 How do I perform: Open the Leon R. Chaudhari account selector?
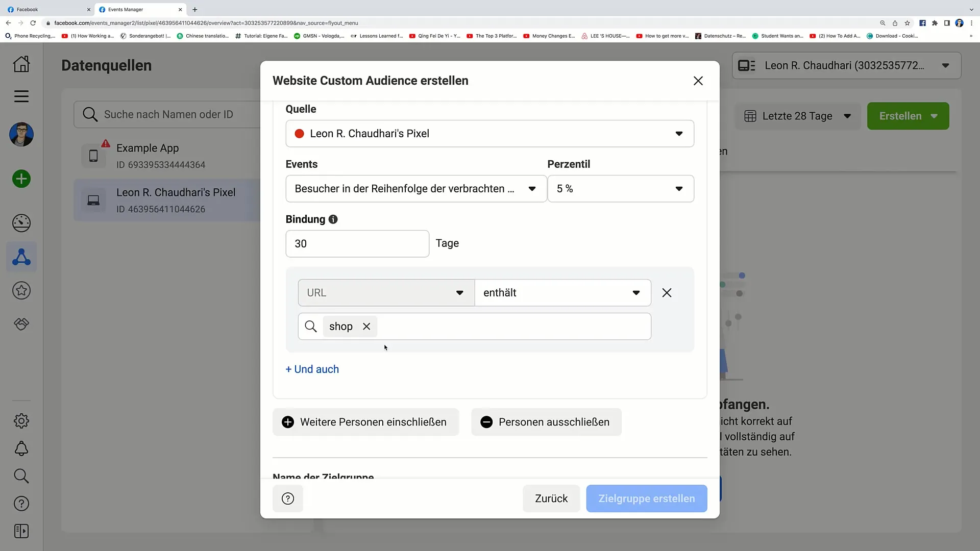[846, 65]
